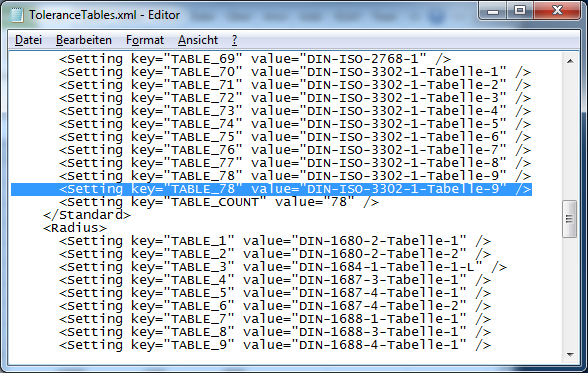Image resolution: width=588 pixels, height=373 pixels.
Task: Click the TABLE_4 DIN-1687-3-Tabelle-1 line
Action: pyautogui.click(x=275, y=280)
